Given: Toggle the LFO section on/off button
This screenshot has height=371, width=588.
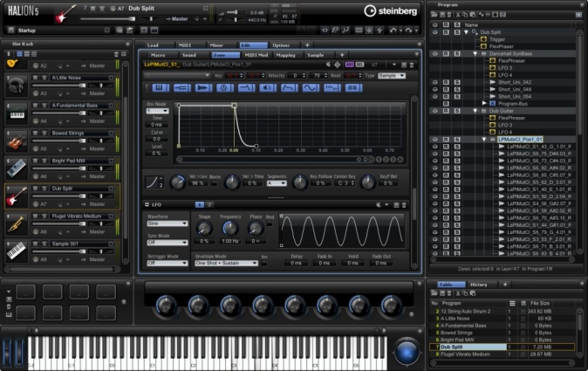Looking at the screenshot, I should [x=147, y=204].
